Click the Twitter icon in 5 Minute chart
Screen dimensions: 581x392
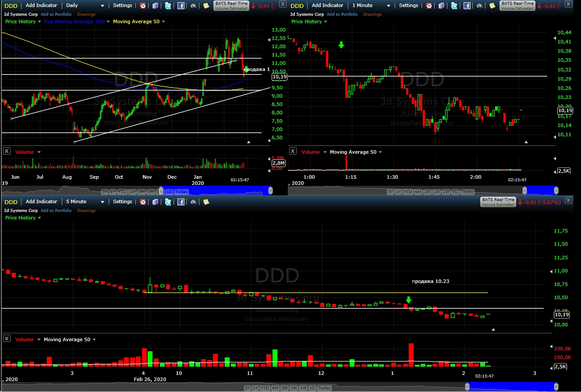[x=168, y=202]
